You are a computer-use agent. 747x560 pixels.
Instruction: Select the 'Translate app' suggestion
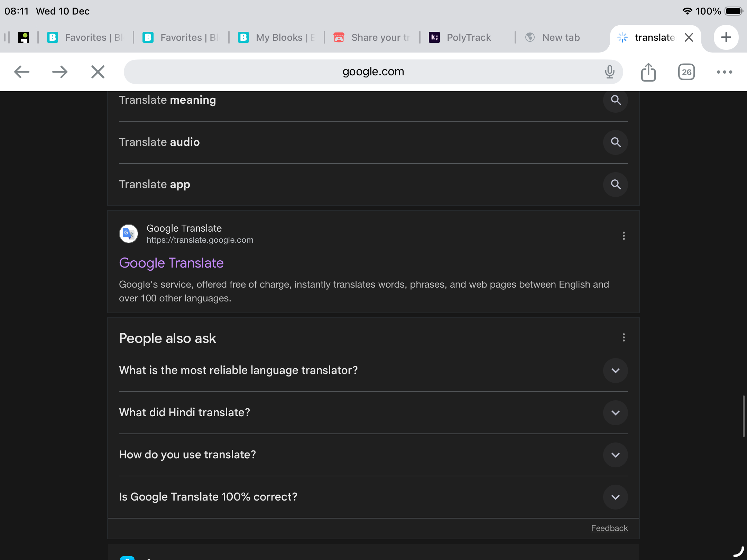pos(155,184)
